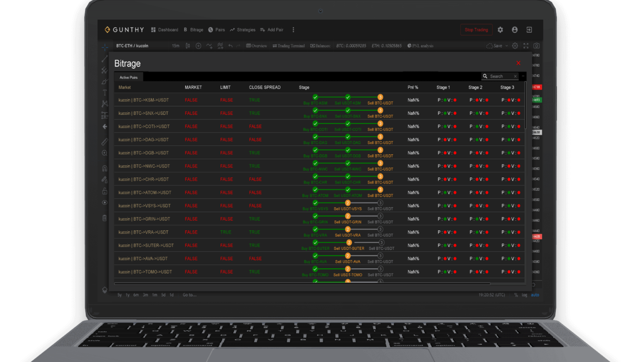Expand the Save dropdown arrow
The width and height of the screenshot is (644, 362).
(507, 46)
